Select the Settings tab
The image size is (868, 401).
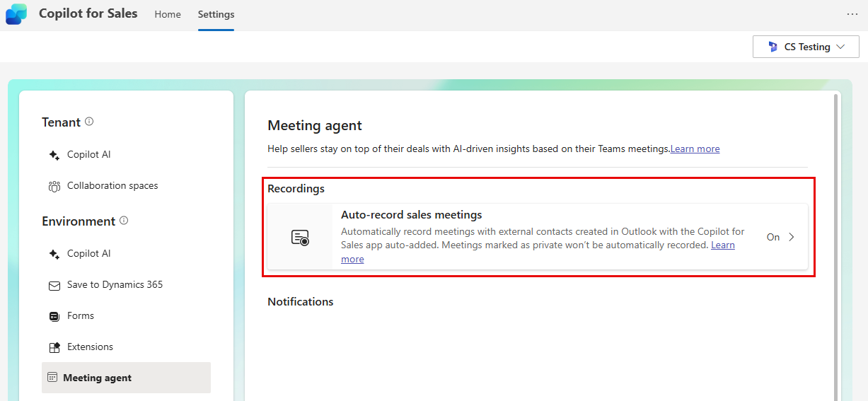coord(216,14)
